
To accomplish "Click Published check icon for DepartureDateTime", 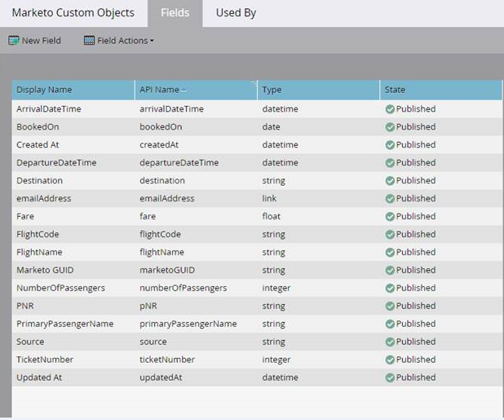I will [390, 163].
